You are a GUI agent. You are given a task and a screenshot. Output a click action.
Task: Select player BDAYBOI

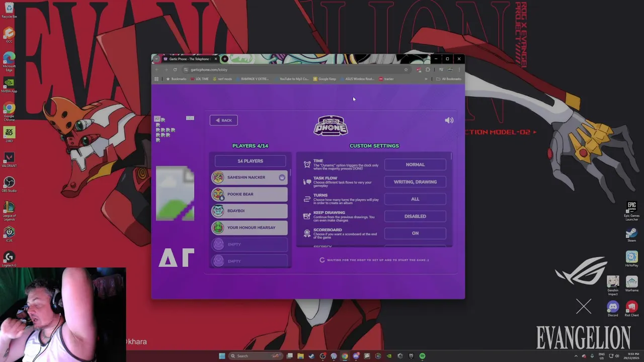[x=250, y=211]
